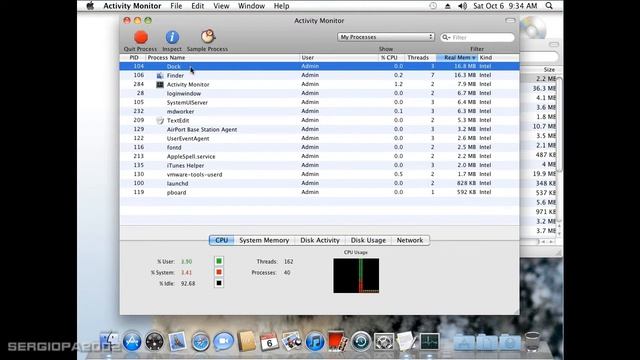640x360 pixels.
Task: Sort by % CPU column header
Action: [x=391, y=58]
